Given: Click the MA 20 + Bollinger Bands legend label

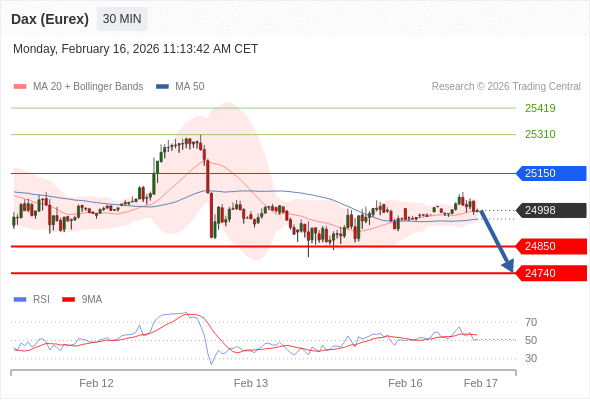Looking at the screenshot, I should click(88, 87).
